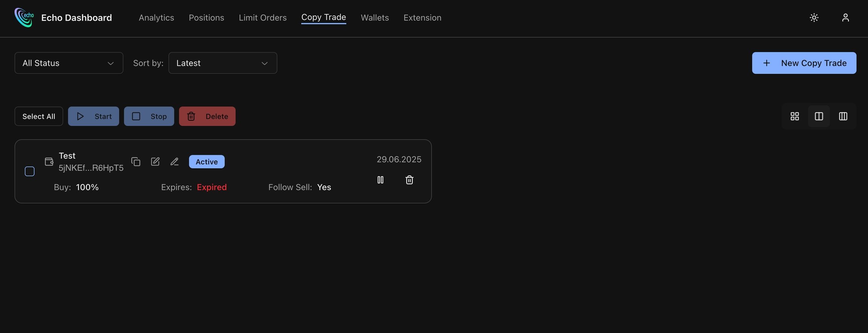Copy the Test wallet address

136,161
